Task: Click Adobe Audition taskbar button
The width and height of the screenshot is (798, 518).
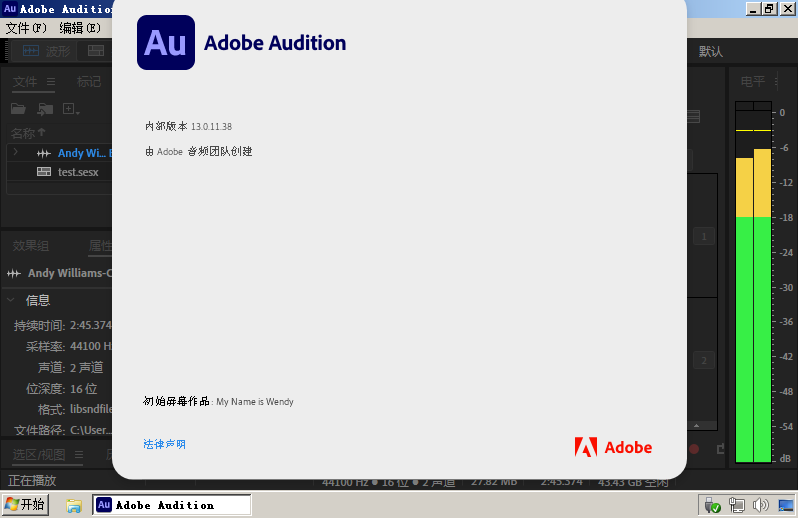Action: tap(172, 505)
